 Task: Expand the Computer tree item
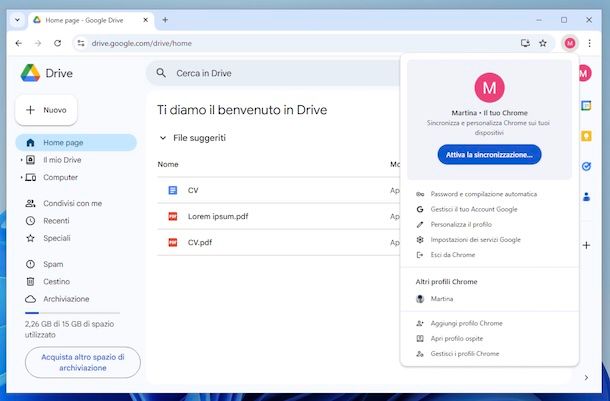pyautogui.click(x=21, y=177)
